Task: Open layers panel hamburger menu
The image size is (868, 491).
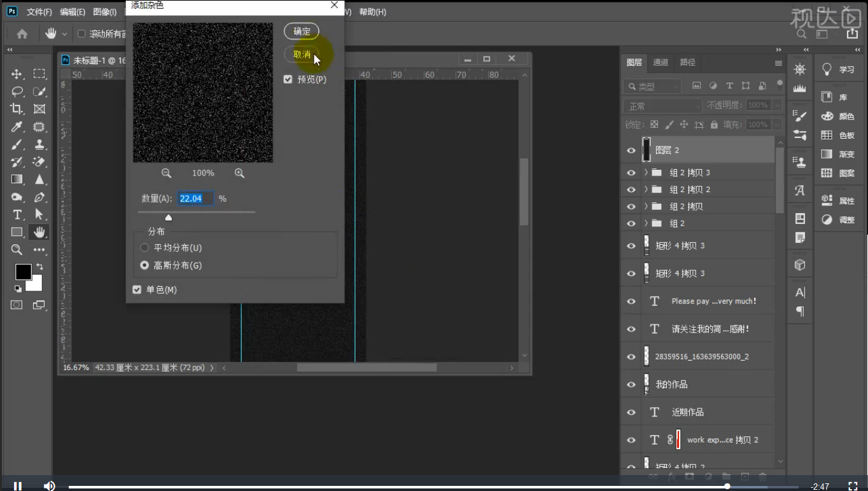Action: click(778, 63)
